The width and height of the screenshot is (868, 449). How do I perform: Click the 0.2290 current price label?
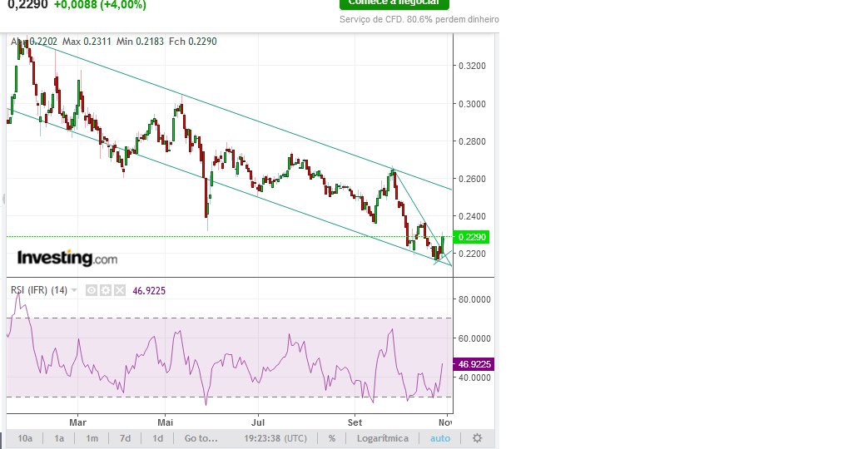pyautogui.click(x=471, y=237)
